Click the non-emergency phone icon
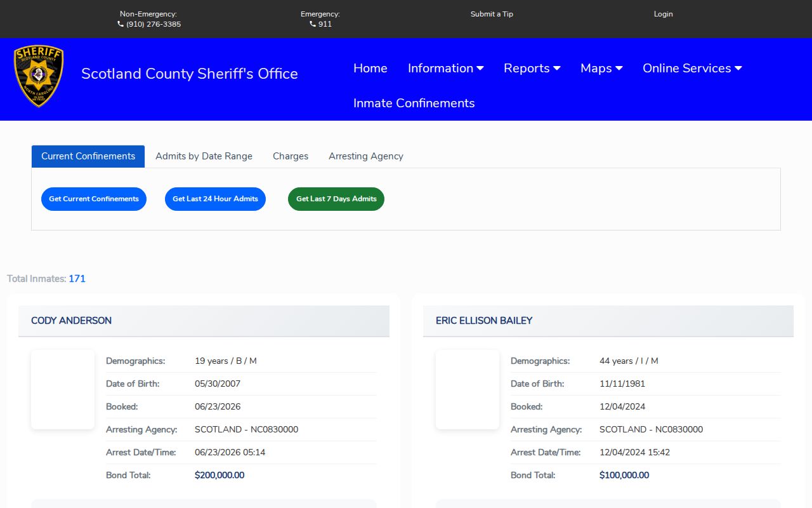This screenshot has height=508, width=812. pos(121,24)
